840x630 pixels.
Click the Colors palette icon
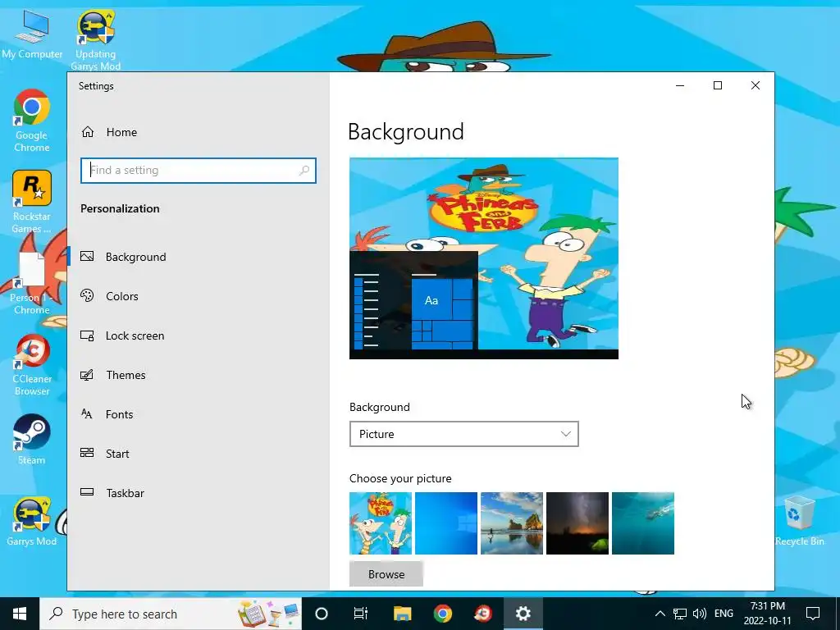click(87, 295)
